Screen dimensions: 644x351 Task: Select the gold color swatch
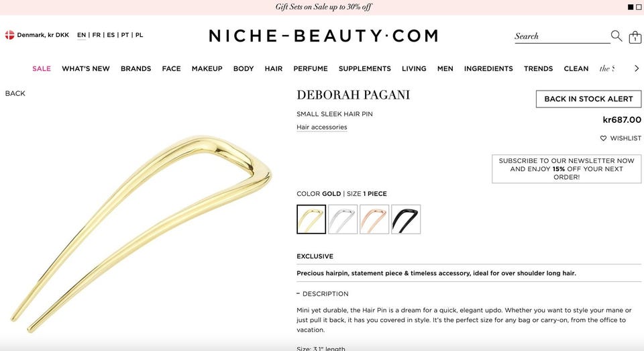tap(311, 219)
